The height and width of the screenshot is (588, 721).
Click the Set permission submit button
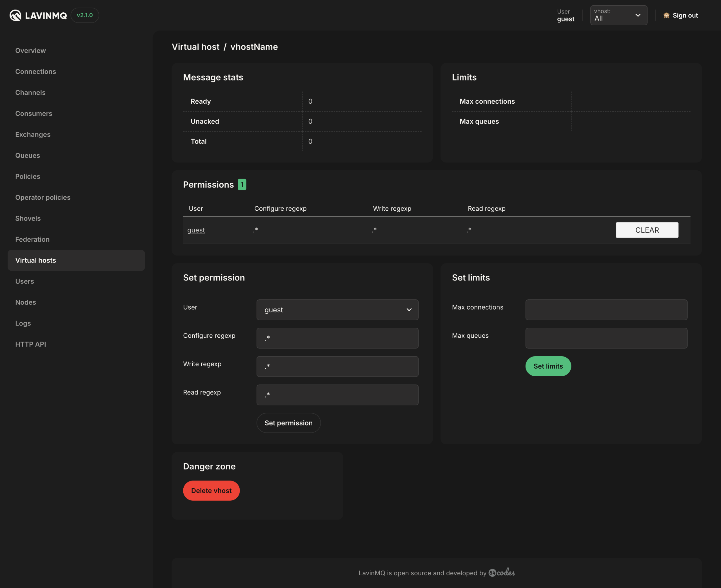click(x=288, y=422)
